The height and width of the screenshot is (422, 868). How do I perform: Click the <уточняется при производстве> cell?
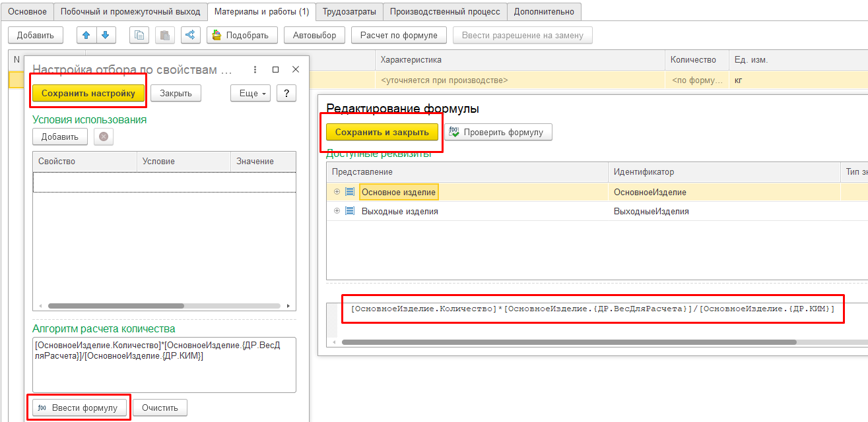[x=520, y=80]
